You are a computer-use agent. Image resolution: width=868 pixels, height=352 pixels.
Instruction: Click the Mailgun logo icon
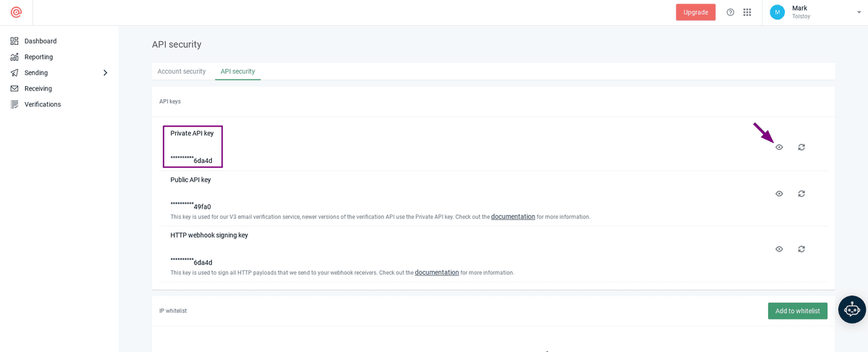coord(16,12)
